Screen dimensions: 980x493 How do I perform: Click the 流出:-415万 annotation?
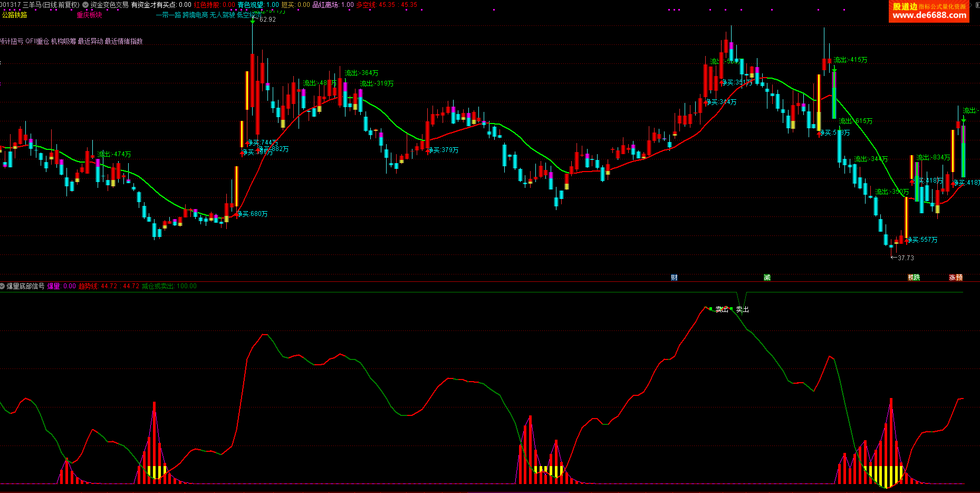[850, 60]
